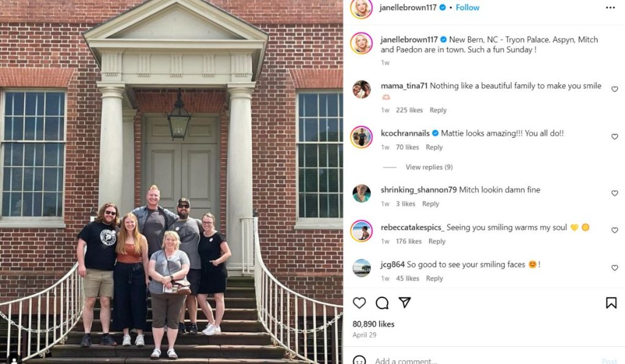Like jcg864's comment heart
625x364 pixels.
click(615, 268)
